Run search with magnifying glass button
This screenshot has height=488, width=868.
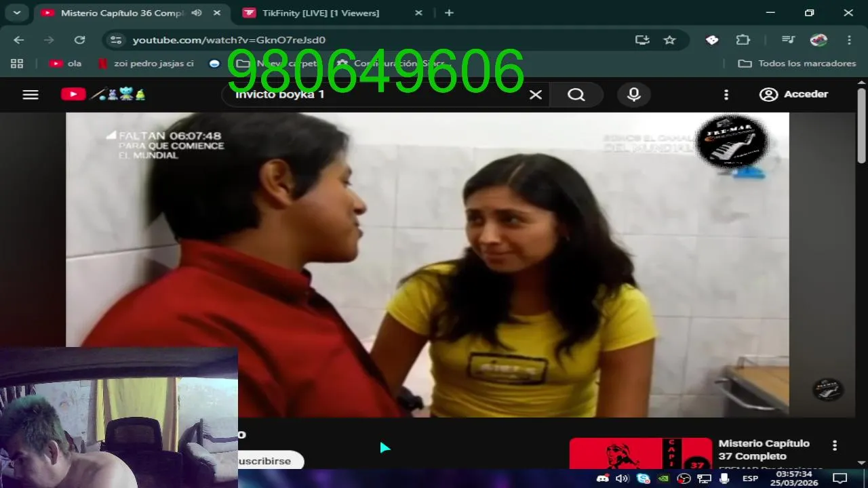point(576,94)
